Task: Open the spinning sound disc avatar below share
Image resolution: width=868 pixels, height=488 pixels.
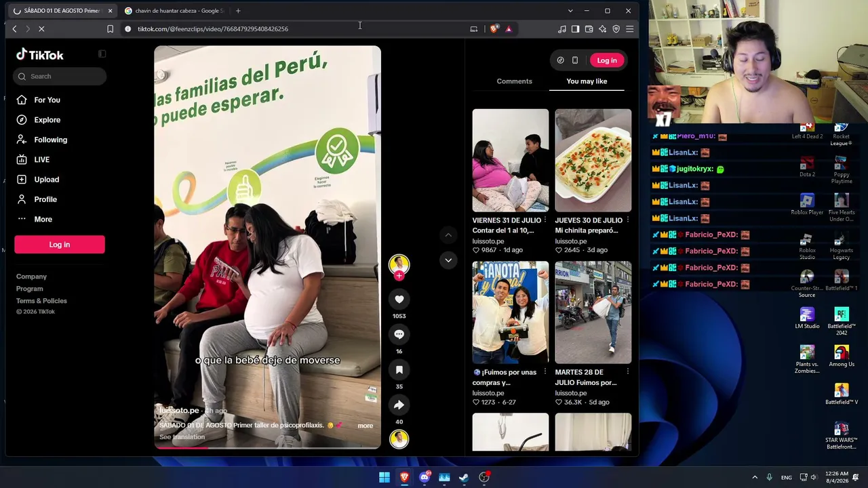Action: 399,439
